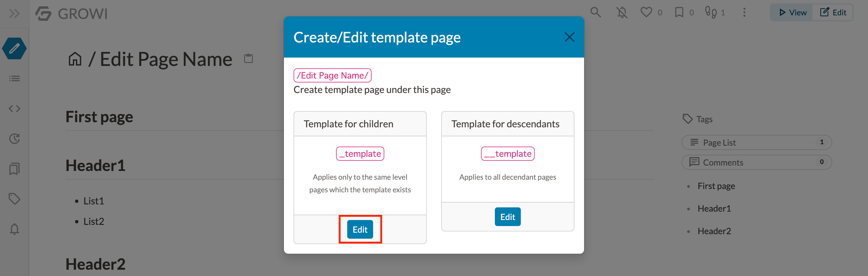Image resolution: width=868 pixels, height=276 pixels.
Task: Open the sidebar tags icon
Action: [x=14, y=199]
